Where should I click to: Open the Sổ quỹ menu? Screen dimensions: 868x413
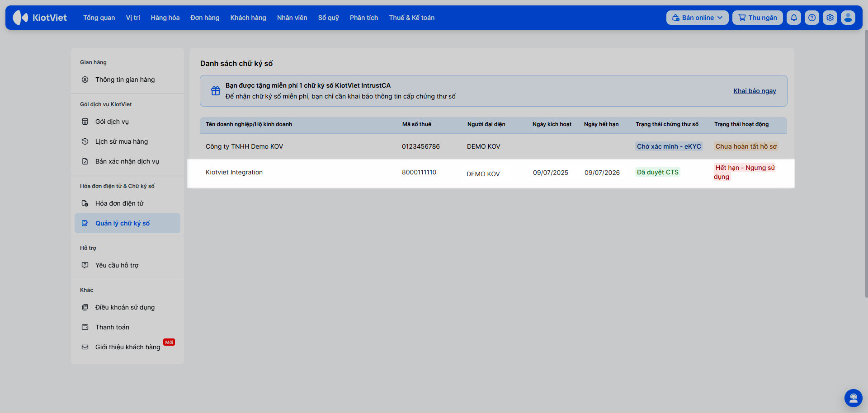coord(329,18)
